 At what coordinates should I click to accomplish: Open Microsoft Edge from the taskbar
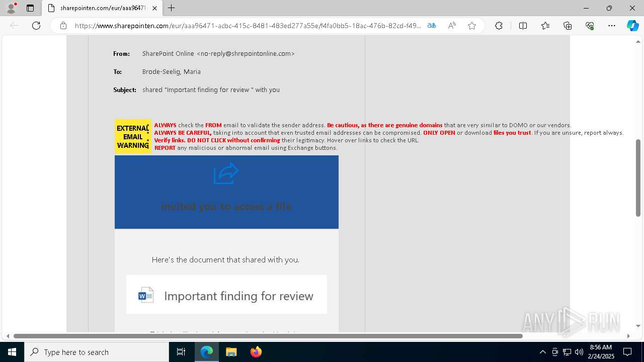(x=207, y=352)
